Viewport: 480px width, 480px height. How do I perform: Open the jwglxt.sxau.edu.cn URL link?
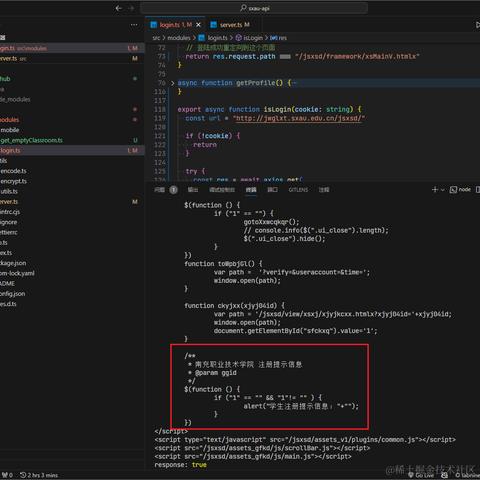[298, 118]
